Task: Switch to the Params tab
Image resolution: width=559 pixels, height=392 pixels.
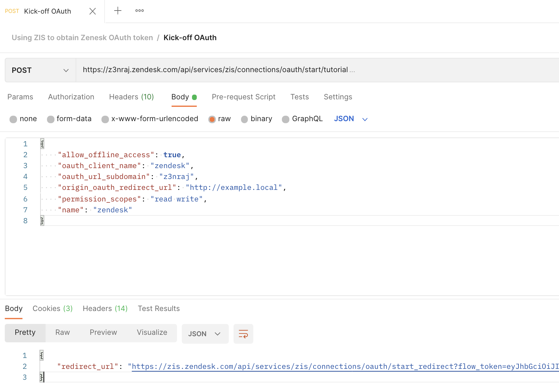Action: click(20, 97)
